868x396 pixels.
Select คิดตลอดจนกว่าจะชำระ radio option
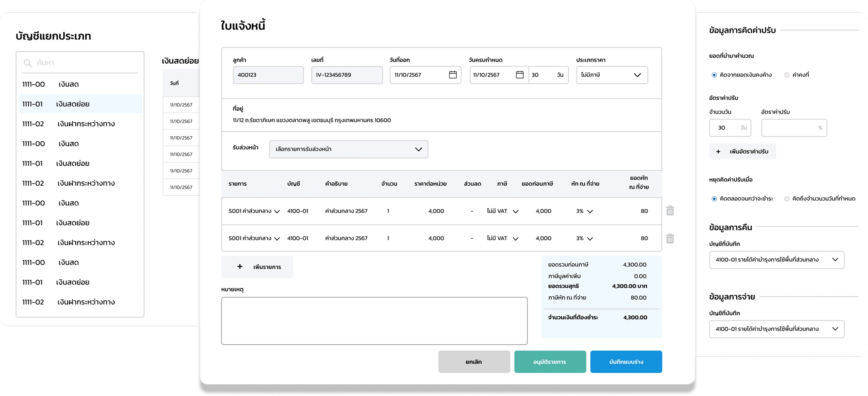714,199
